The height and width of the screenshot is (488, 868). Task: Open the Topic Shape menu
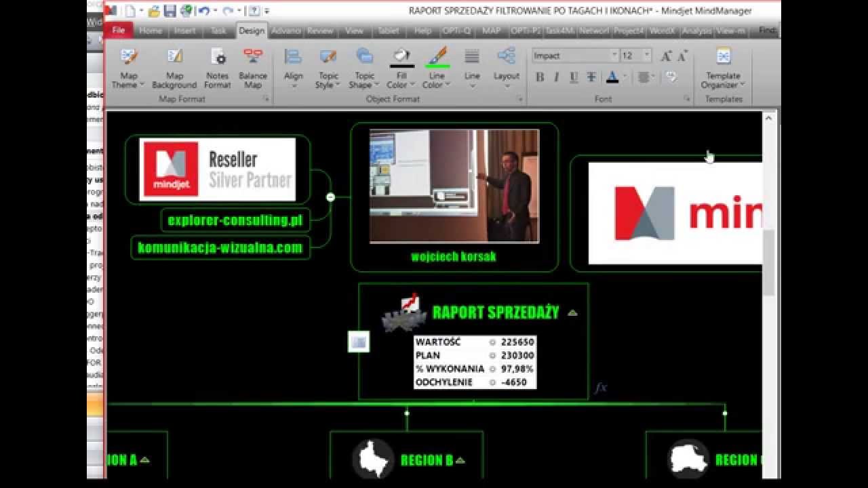coord(365,68)
